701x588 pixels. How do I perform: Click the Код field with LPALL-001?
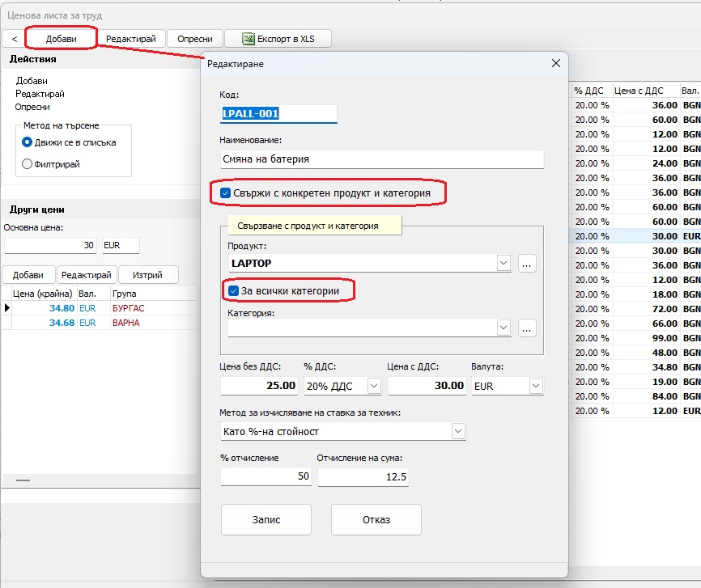278,113
